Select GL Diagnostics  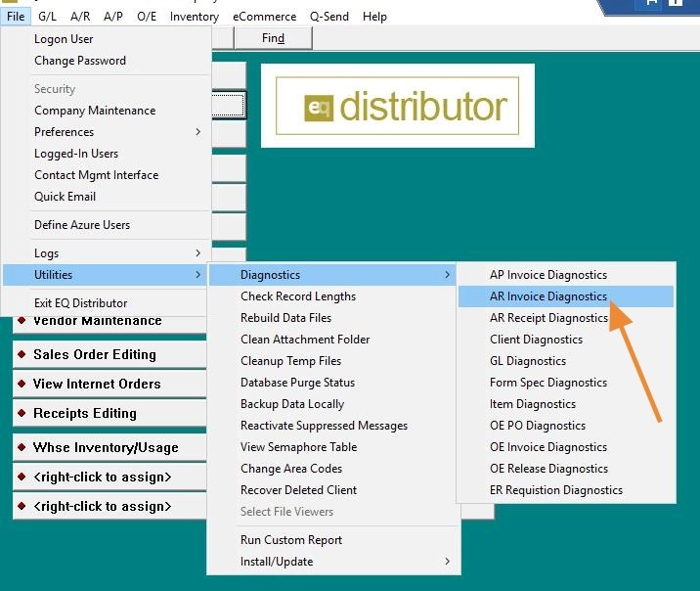(x=566, y=360)
